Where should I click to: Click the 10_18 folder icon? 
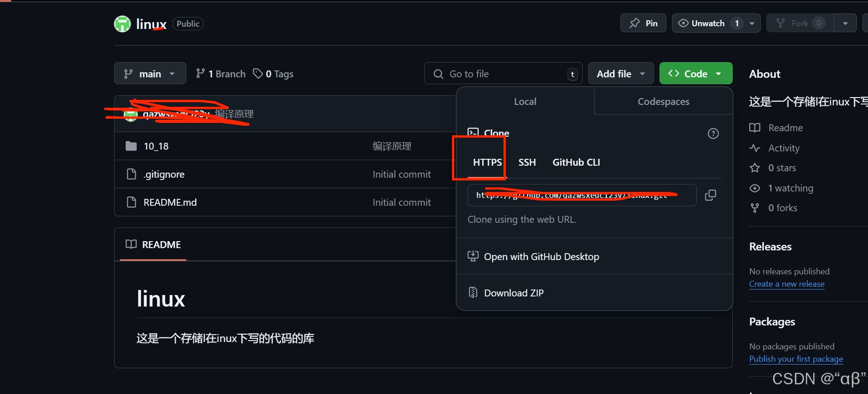click(x=131, y=146)
